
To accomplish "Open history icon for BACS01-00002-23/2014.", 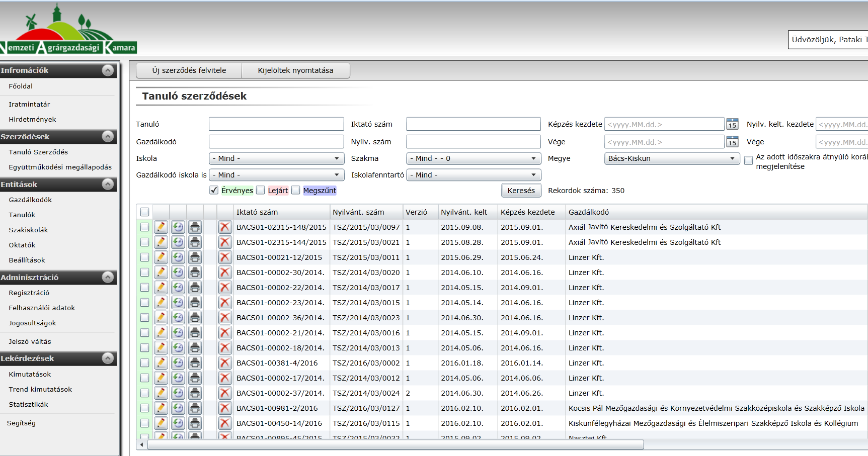I will (178, 303).
